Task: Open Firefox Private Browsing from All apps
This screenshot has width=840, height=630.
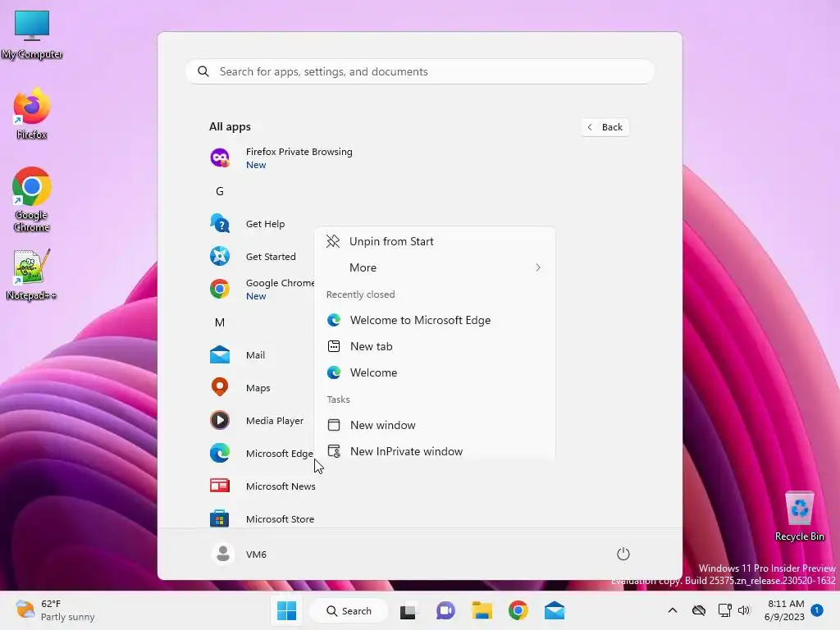Action: pos(299,158)
